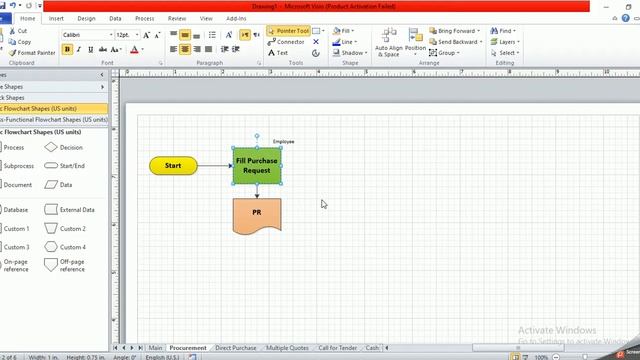Toggle Align Middle for text
640x360 pixels.
click(185, 35)
